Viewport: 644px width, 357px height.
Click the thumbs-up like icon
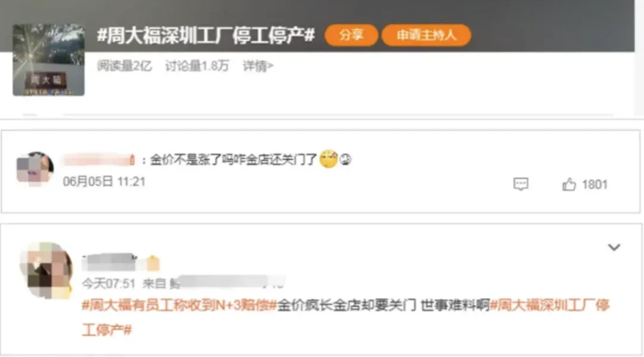569,185
